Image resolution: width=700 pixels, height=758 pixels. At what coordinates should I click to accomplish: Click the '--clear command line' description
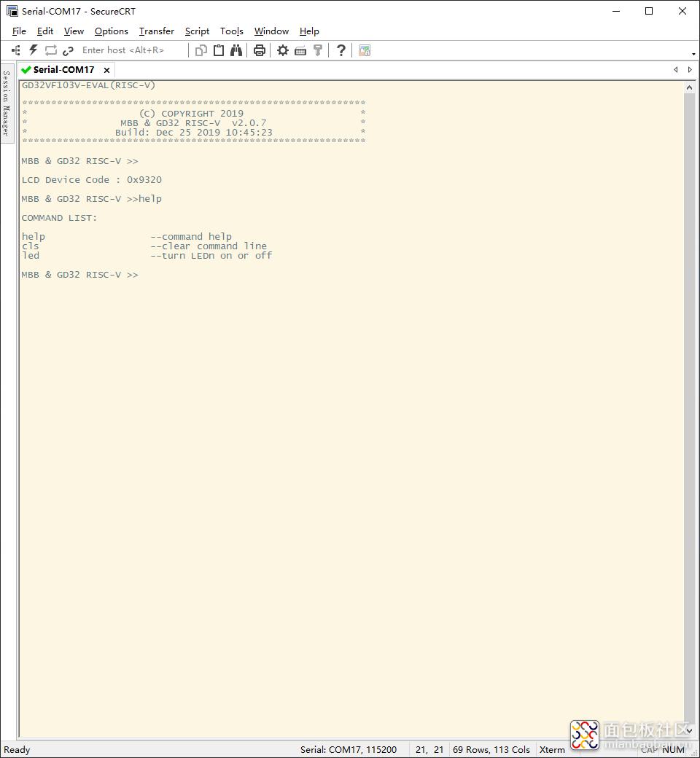tap(209, 246)
